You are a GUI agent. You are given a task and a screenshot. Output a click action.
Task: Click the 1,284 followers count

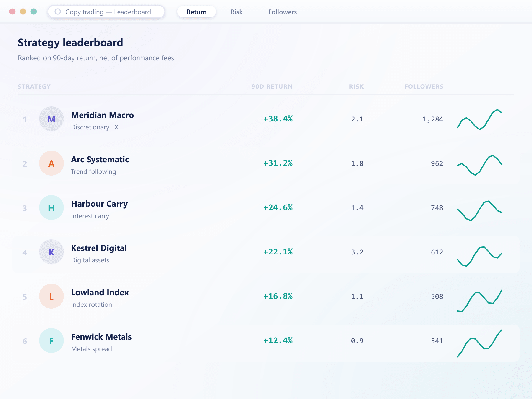pyautogui.click(x=433, y=119)
